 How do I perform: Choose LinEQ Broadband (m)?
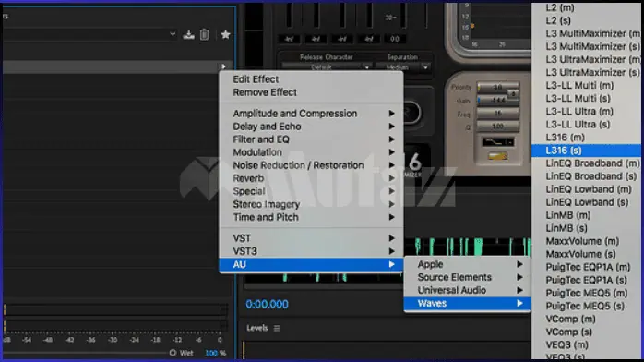click(586, 163)
